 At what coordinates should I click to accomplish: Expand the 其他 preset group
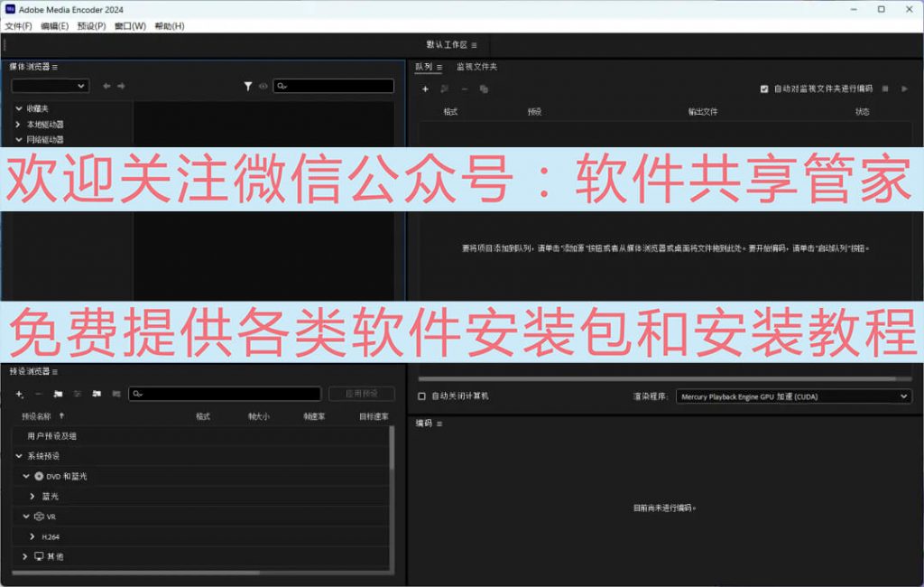coord(24,556)
